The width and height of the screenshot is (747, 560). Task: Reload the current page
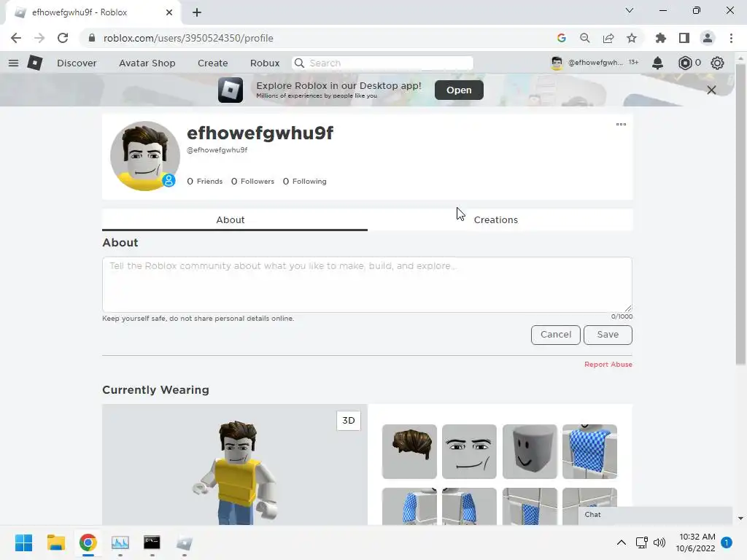point(63,38)
